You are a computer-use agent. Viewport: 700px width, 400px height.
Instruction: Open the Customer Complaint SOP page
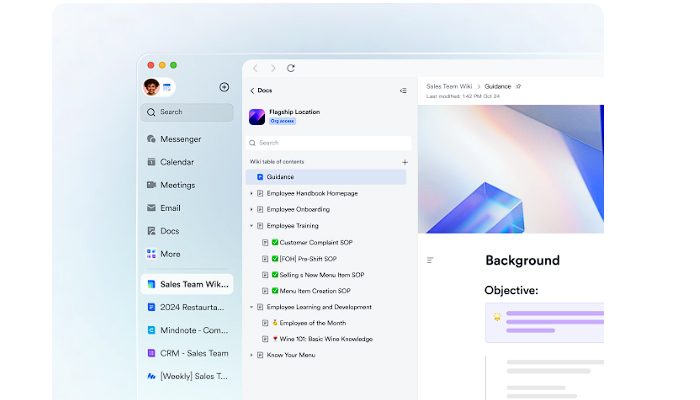pos(316,242)
